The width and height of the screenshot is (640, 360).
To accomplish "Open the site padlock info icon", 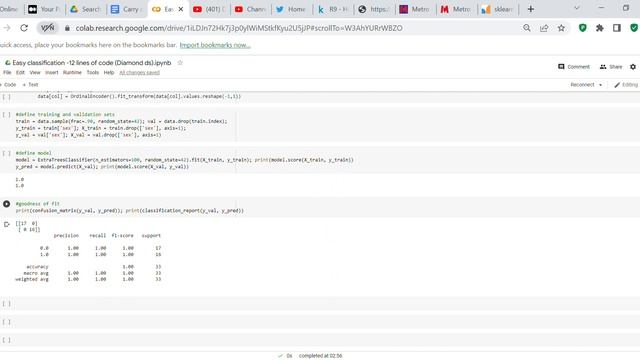I will 67,28.
